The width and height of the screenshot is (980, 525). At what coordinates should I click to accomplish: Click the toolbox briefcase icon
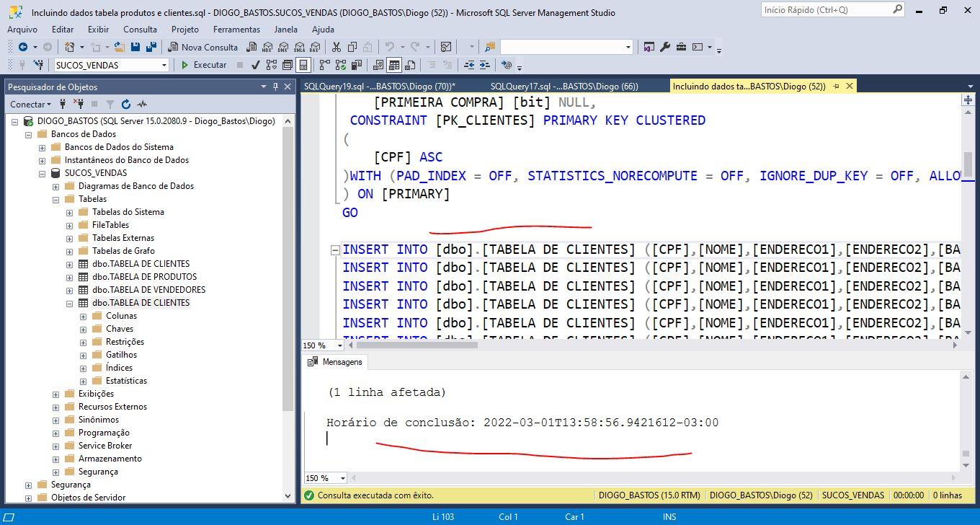click(681, 47)
